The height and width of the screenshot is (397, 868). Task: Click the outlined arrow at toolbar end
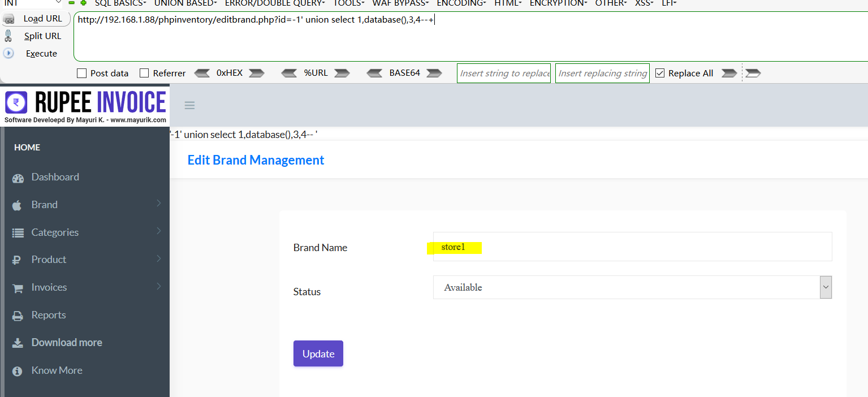pos(753,73)
